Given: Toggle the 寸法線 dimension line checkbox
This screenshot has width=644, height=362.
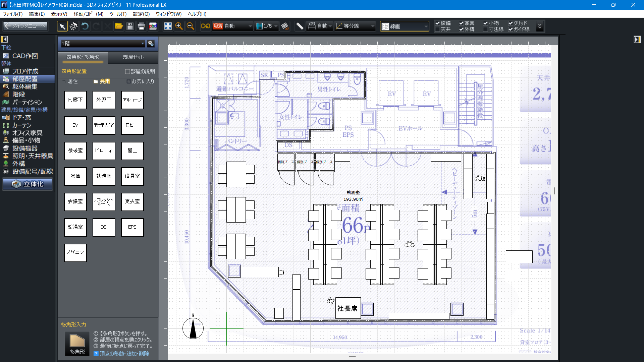Looking at the screenshot, I should tap(485, 29).
